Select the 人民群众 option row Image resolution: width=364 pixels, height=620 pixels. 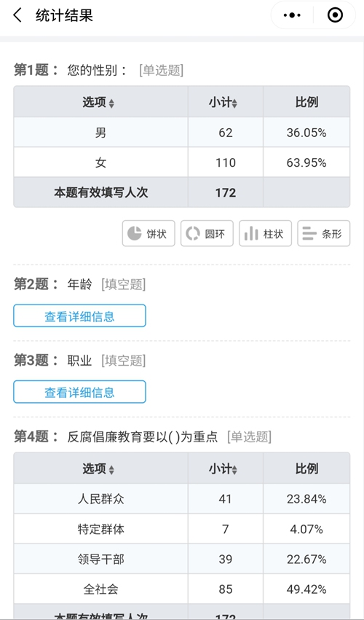pyautogui.click(x=182, y=499)
